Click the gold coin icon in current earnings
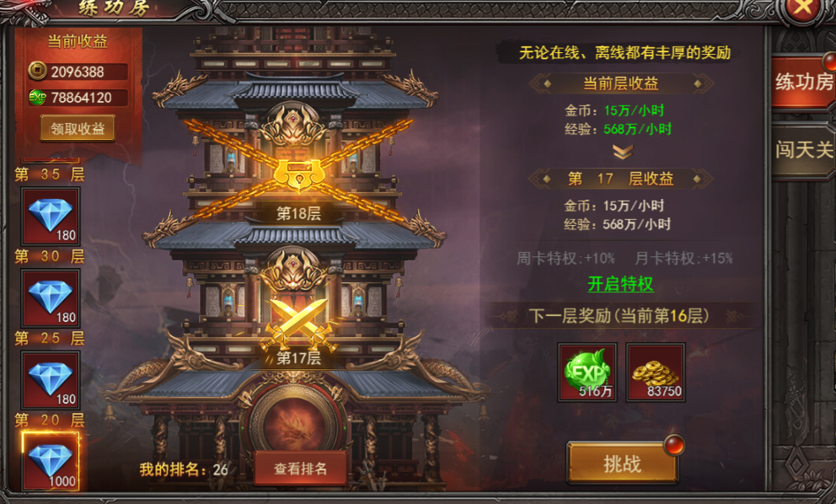This screenshot has width=836, height=504. [37, 71]
